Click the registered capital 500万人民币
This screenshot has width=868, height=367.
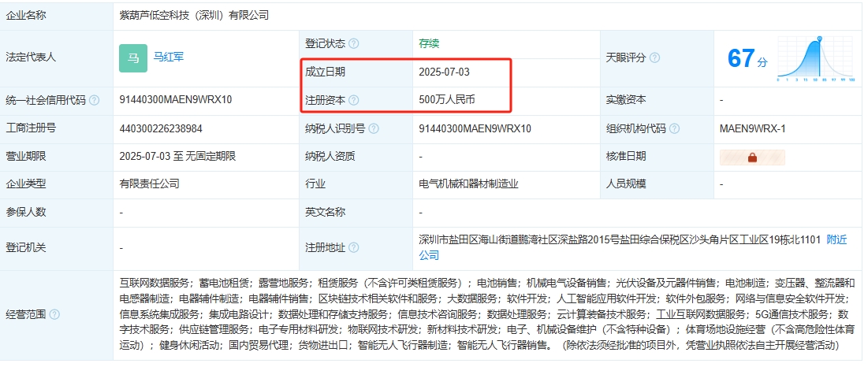click(447, 100)
